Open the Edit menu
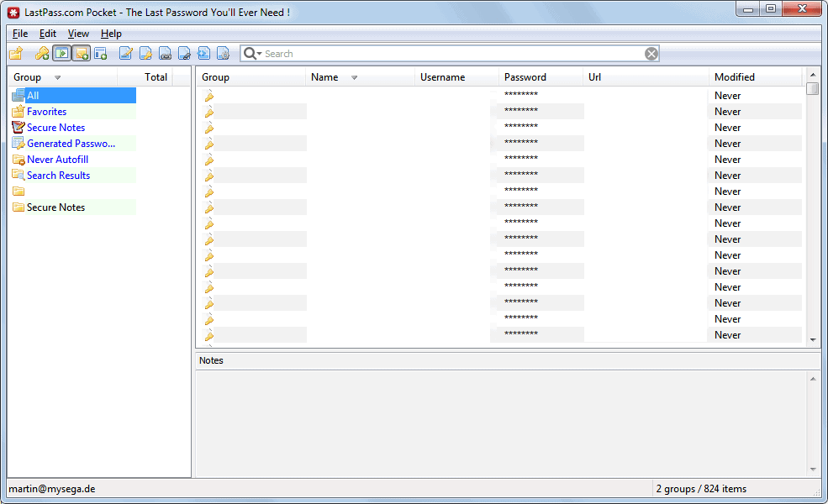Viewport: 828px width, 504px height. [48, 34]
